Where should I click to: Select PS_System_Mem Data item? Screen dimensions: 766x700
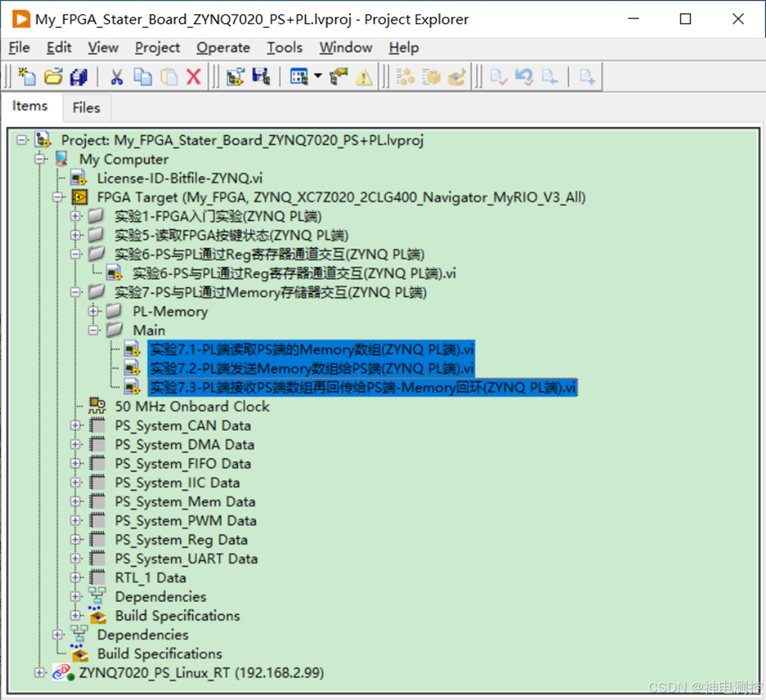click(x=185, y=502)
